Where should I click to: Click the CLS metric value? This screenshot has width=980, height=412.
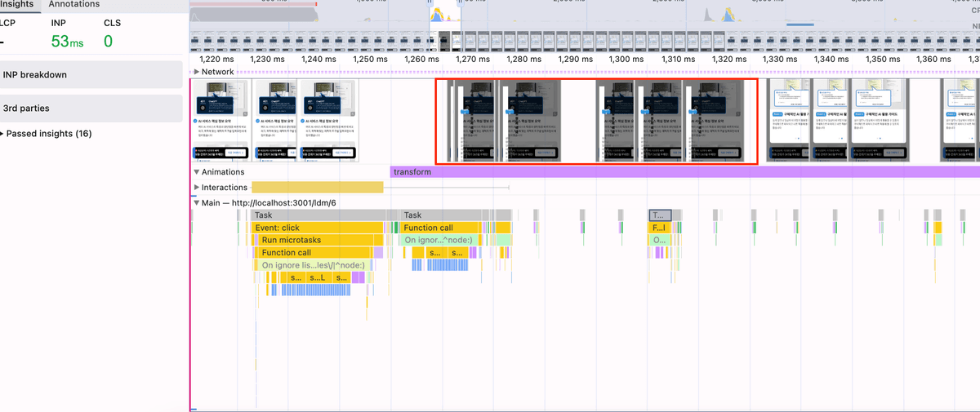point(108,42)
